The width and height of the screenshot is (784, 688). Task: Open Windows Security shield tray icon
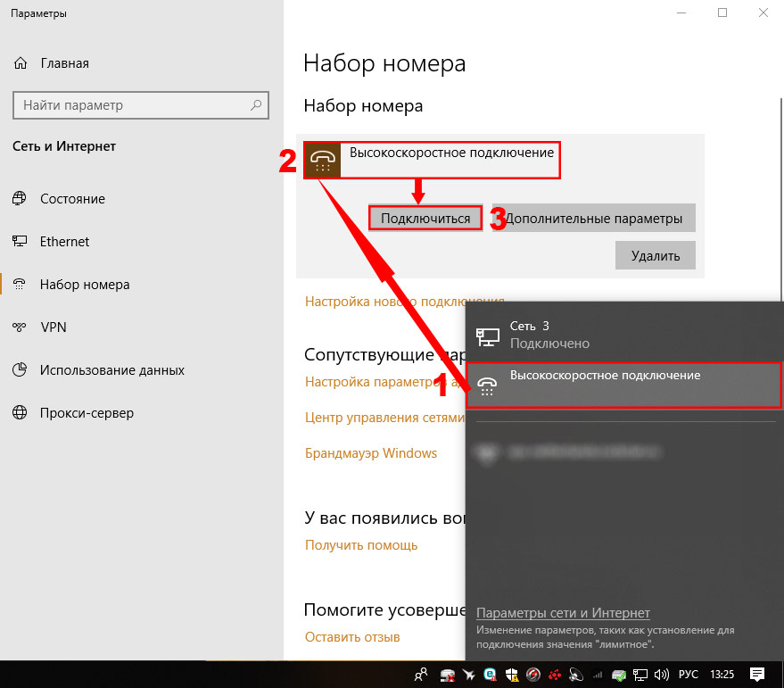(512, 675)
